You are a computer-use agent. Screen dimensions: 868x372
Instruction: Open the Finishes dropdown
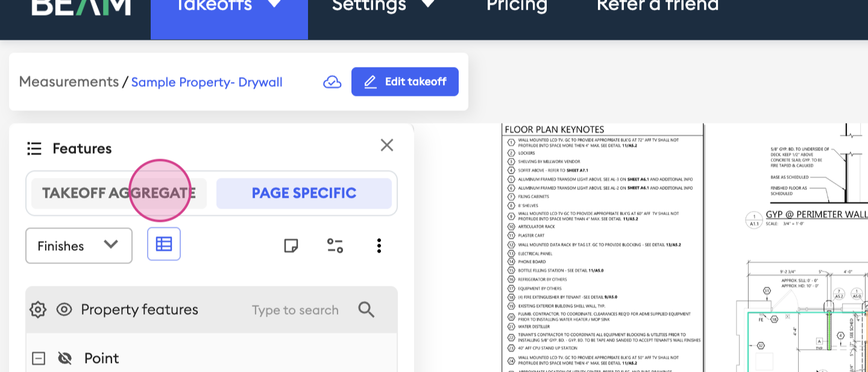(x=79, y=245)
